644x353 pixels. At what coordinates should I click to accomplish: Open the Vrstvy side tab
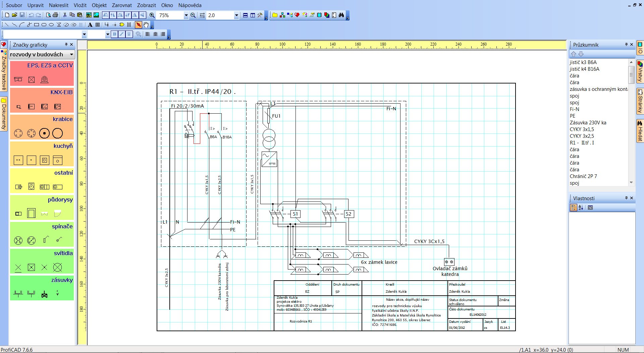point(640,71)
